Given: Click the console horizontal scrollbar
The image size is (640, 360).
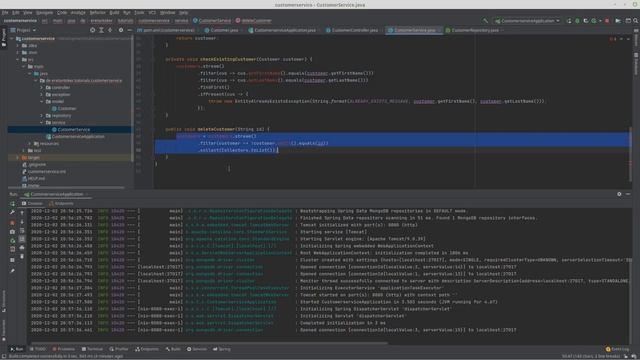Looking at the screenshot, I should [208, 343].
